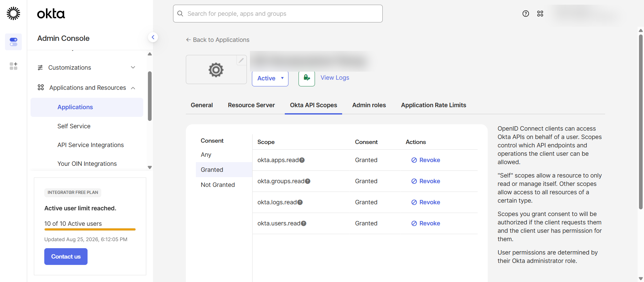Switch to the General tab

click(x=202, y=105)
